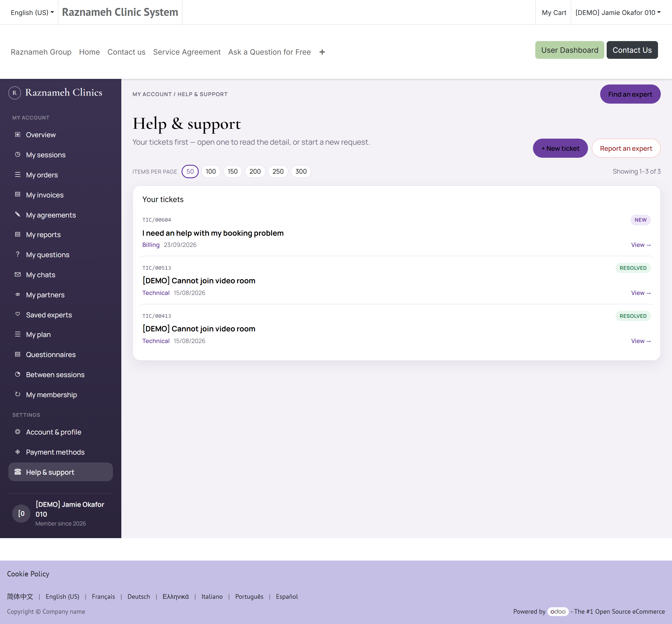Click the Saved experts heart icon
The width and height of the screenshot is (672, 624).
point(17,314)
